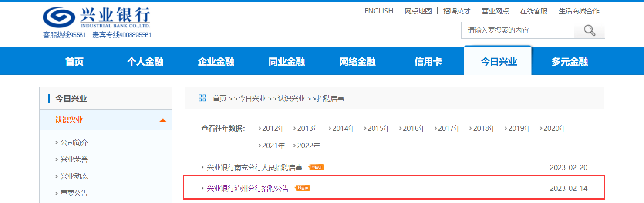This screenshot has height=203, width=644.
Task: Select 认识兴业 in the sidebar
Action: pyautogui.click(x=69, y=120)
